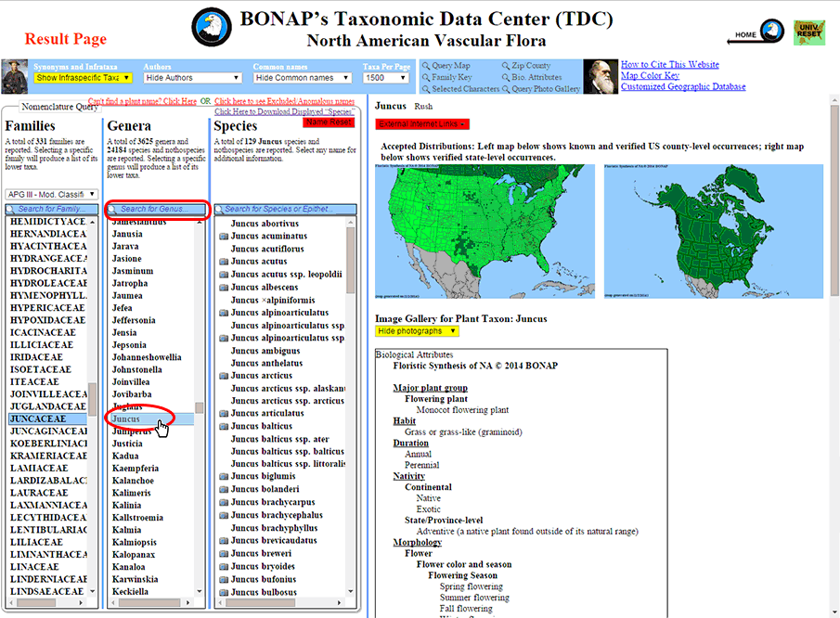This screenshot has width=840, height=618.
Task: Expand the External Internet Links menu
Action: 422,124
